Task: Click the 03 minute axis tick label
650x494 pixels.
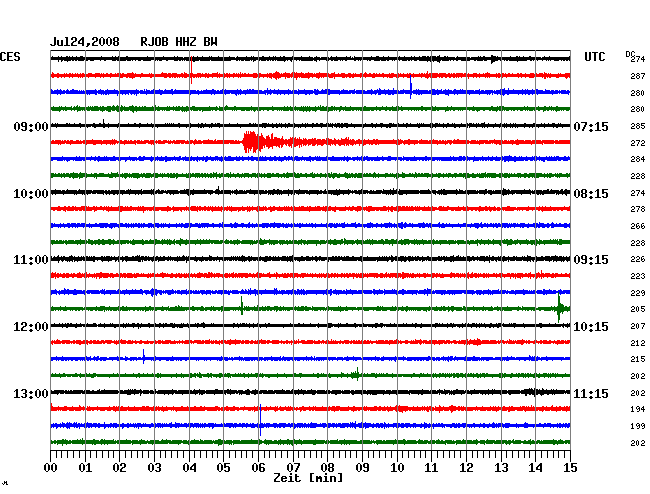Action: point(154,468)
